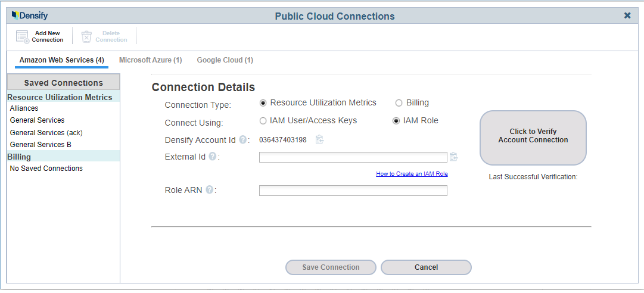Open help icon next to Role ARN
Image resolution: width=644 pixels, height=293 pixels.
pos(210,190)
